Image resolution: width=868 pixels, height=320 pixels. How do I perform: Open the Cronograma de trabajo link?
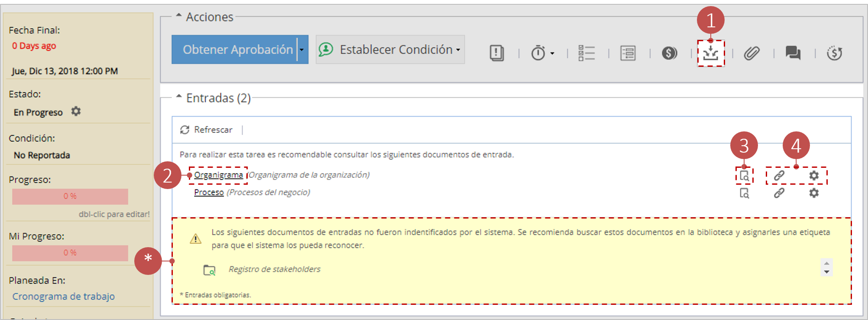pos(63,296)
